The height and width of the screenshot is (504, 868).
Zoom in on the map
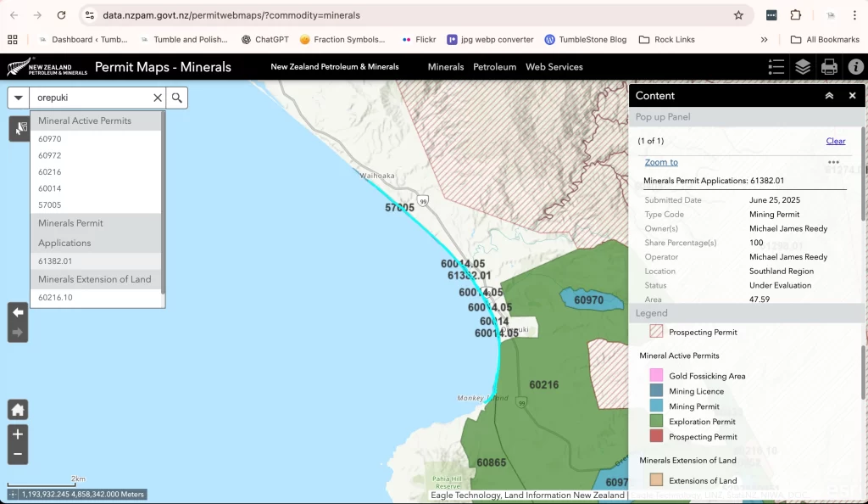[18, 434]
